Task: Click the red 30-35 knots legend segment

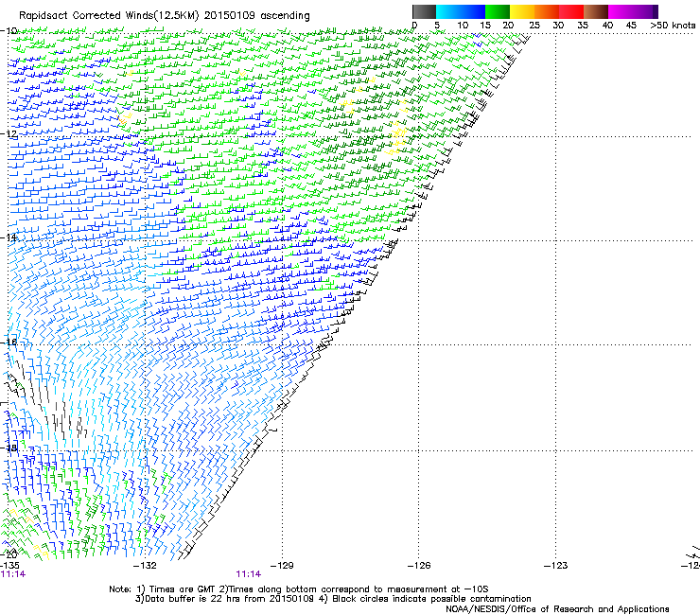Action: pyautogui.click(x=571, y=11)
